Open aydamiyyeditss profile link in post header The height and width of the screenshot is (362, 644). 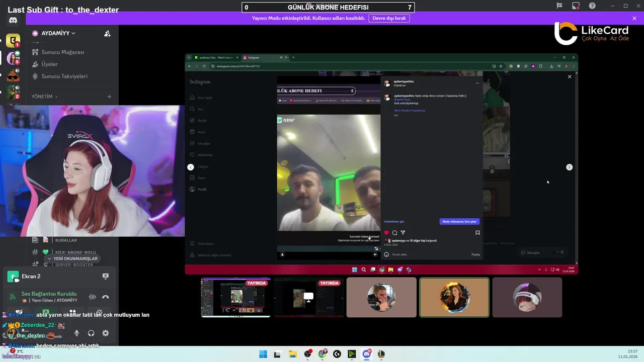pos(404,81)
